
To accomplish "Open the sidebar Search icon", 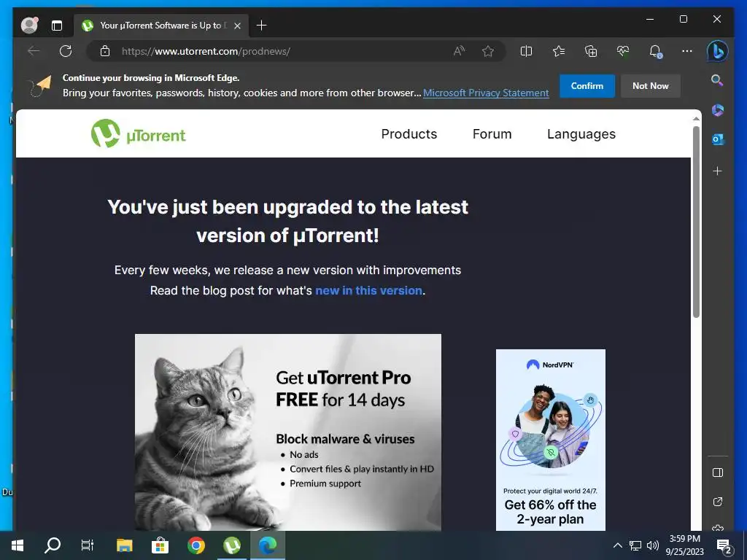I will click(718, 80).
